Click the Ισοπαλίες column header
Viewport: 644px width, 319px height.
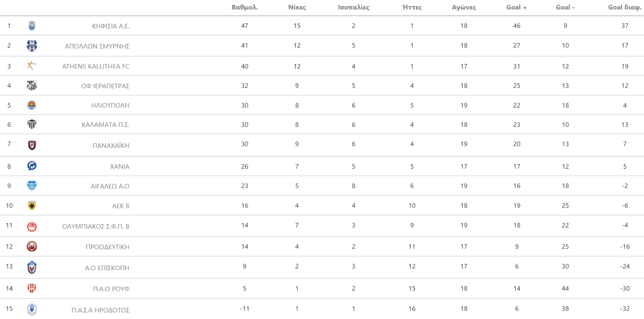[x=353, y=7]
